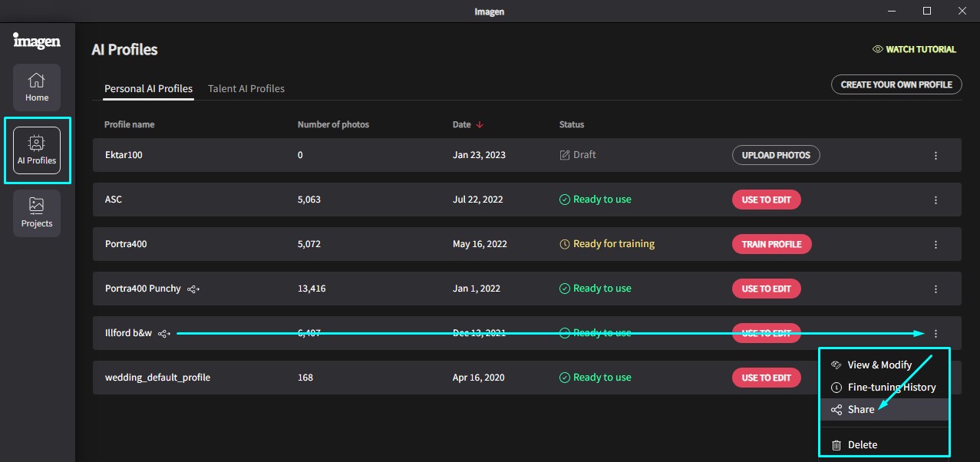Image resolution: width=980 pixels, height=462 pixels.
Task: Minimize the Imagen window
Action: tap(892, 11)
